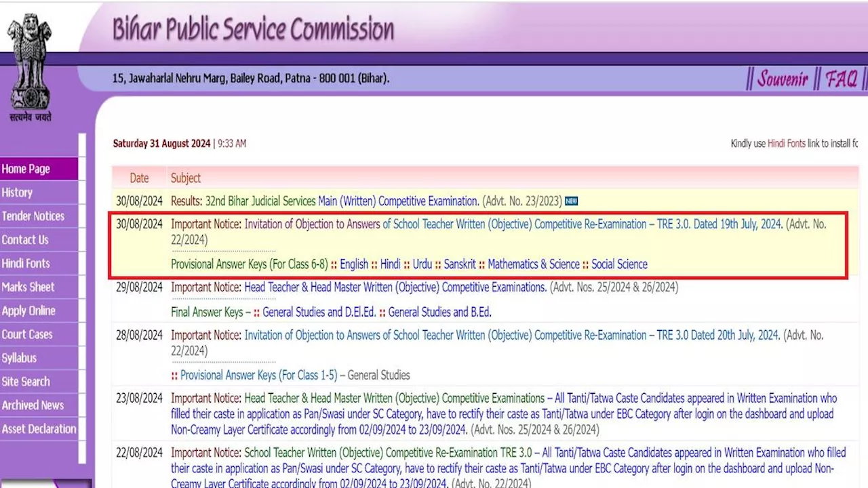Open General Studies and D.El.Ed. final key
Image resolution: width=868 pixels, height=488 pixels.
[x=319, y=312]
